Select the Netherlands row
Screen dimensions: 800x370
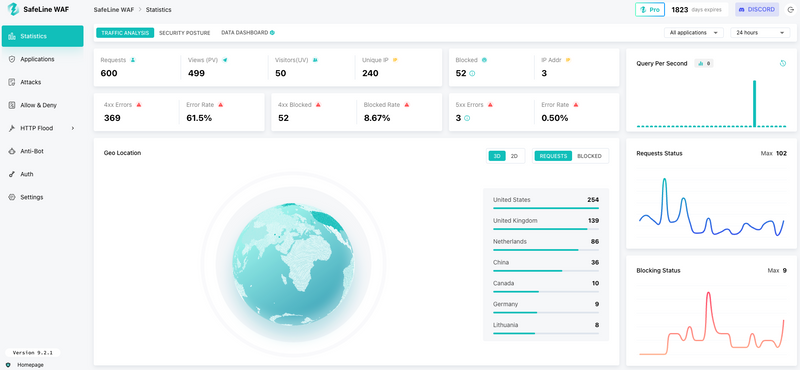point(546,244)
